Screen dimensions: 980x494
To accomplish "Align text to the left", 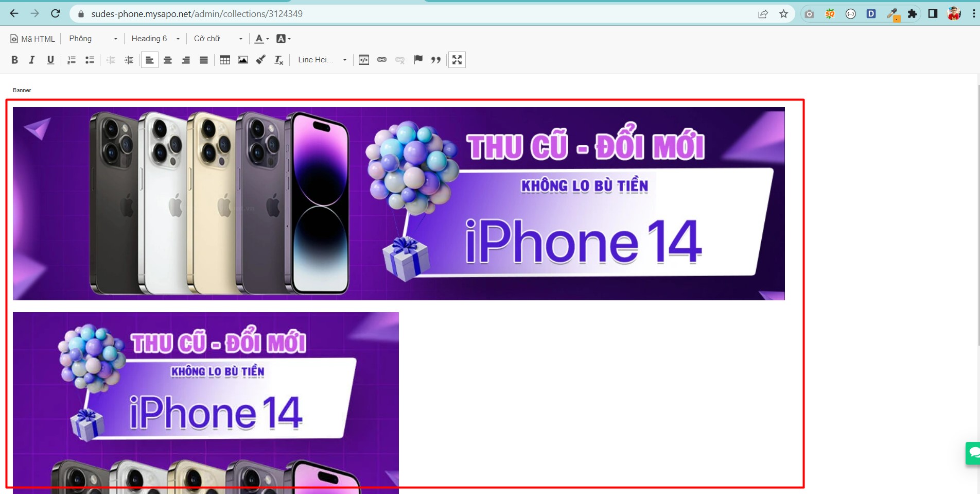I will pyautogui.click(x=150, y=60).
